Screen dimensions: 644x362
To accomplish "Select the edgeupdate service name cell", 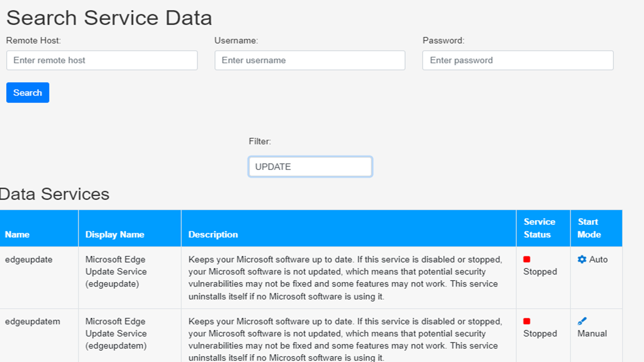I will pos(29,259).
